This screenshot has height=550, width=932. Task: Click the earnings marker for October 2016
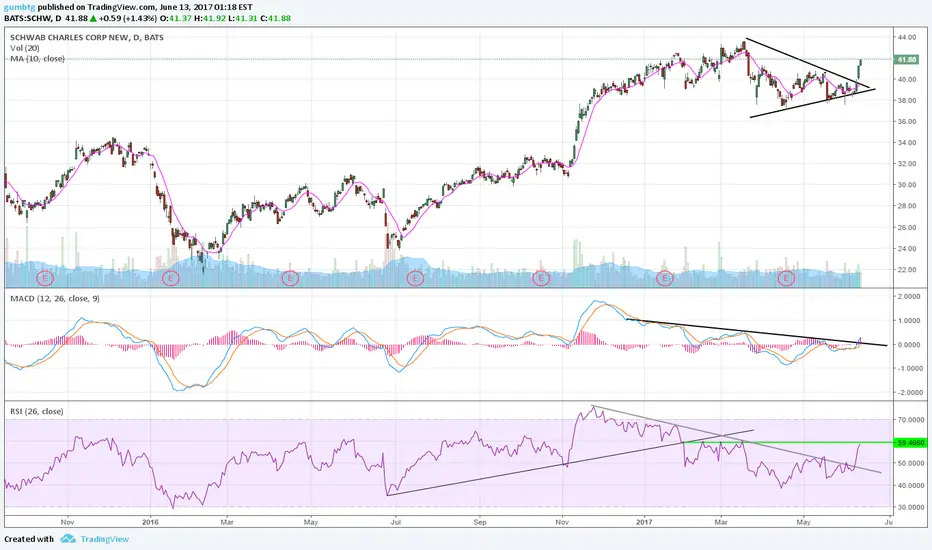click(541, 278)
